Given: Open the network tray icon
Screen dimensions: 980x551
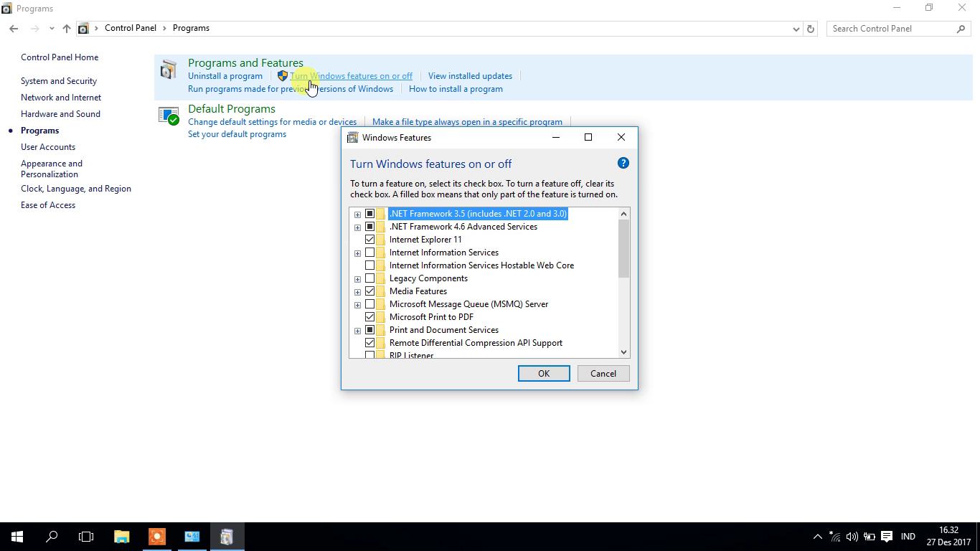Looking at the screenshot, I should [x=834, y=537].
